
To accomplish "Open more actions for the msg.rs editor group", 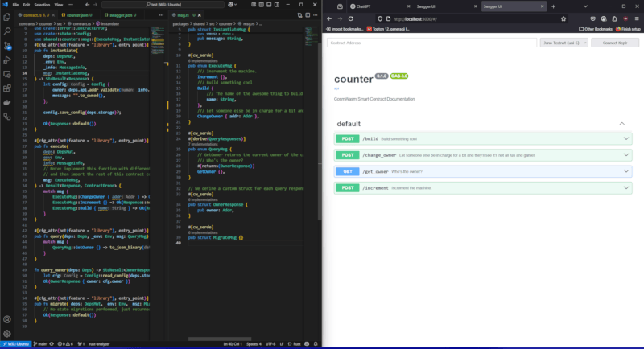I will 316,15.
